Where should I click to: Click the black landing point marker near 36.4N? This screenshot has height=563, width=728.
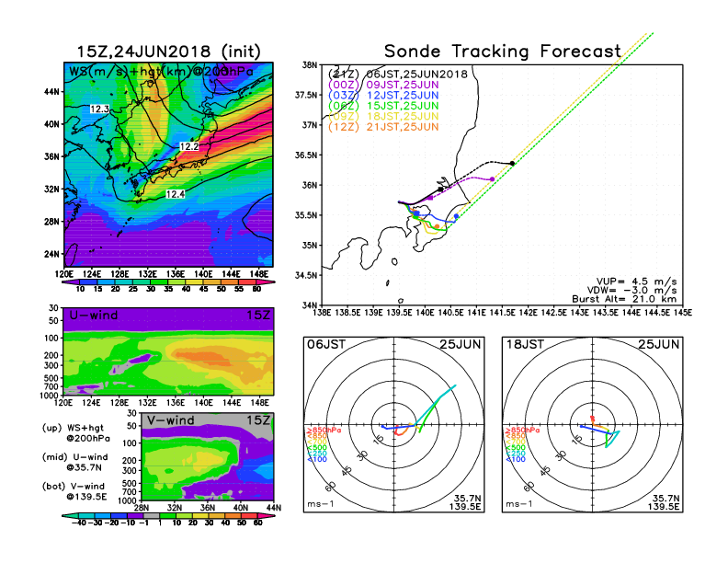point(512,163)
